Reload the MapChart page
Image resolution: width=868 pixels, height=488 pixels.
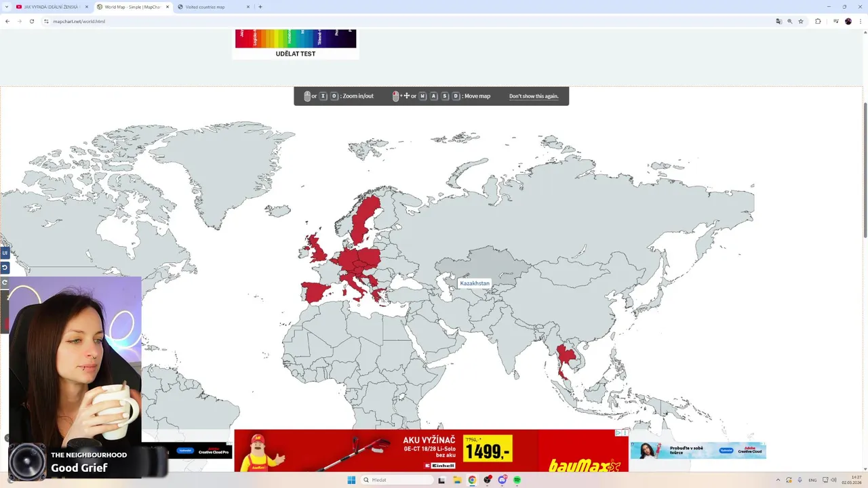pyautogui.click(x=31, y=21)
